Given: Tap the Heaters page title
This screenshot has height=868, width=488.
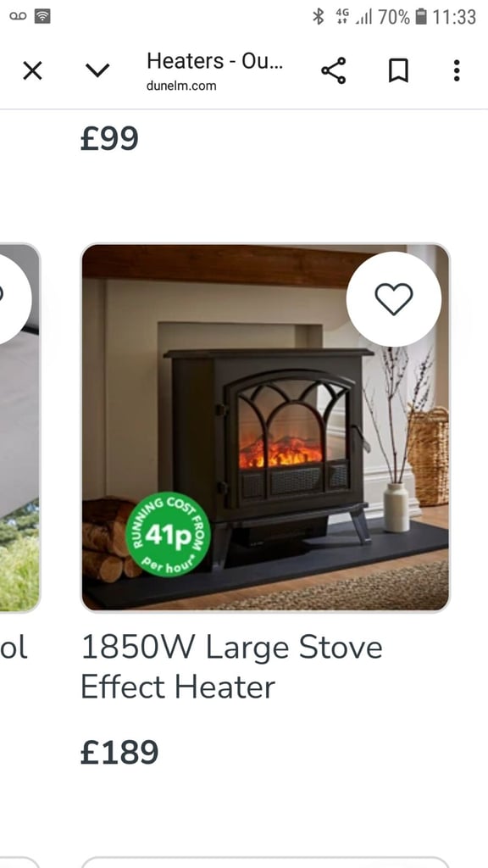Looking at the screenshot, I should pyautogui.click(x=214, y=61).
